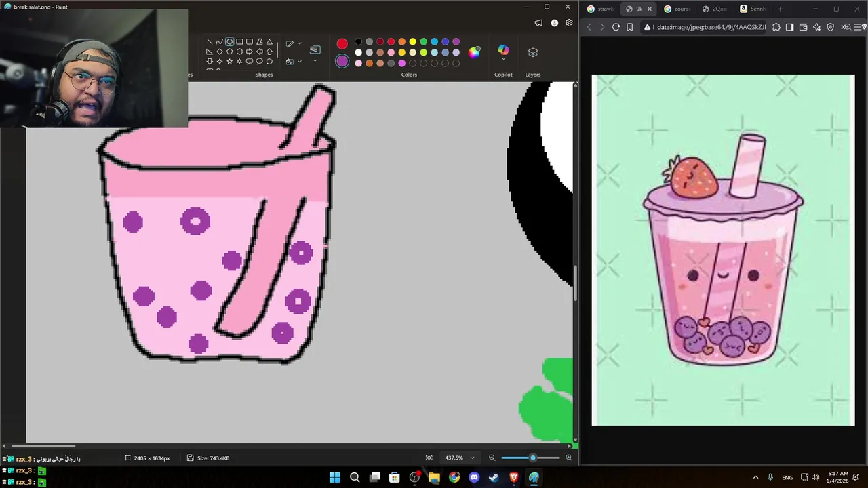Select the triangle shape
The width and height of the screenshot is (868, 488).
pos(269,42)
